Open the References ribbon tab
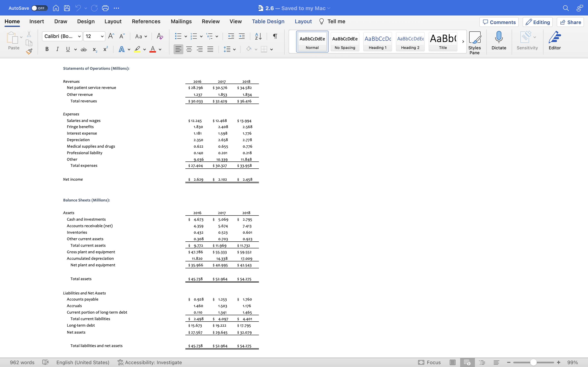This screenshot has width=588, height=367. 146,21
